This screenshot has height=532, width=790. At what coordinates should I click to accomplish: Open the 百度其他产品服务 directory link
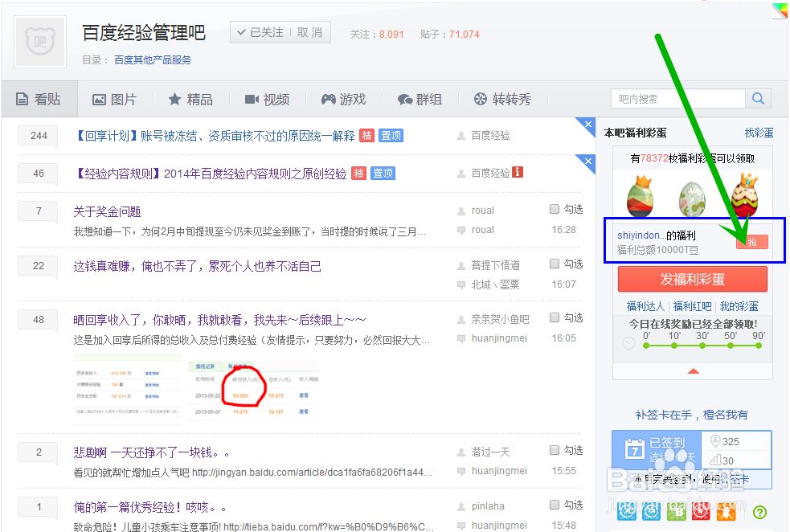click(x=153, y=60)
